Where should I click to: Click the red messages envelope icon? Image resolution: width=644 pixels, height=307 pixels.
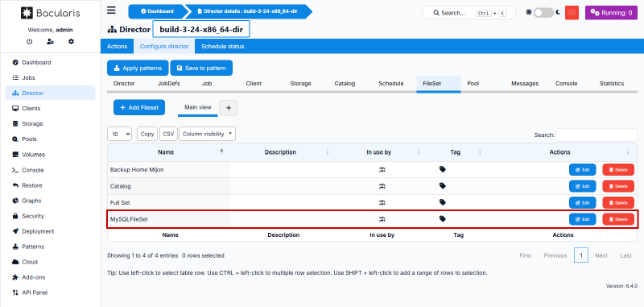point(572,13)
